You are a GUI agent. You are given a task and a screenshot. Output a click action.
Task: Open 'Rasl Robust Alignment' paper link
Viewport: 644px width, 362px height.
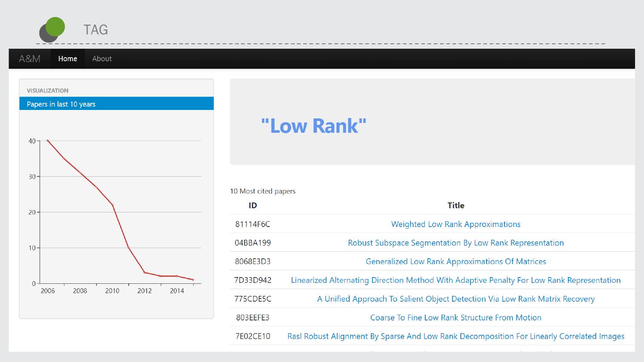tap(455, 337)
